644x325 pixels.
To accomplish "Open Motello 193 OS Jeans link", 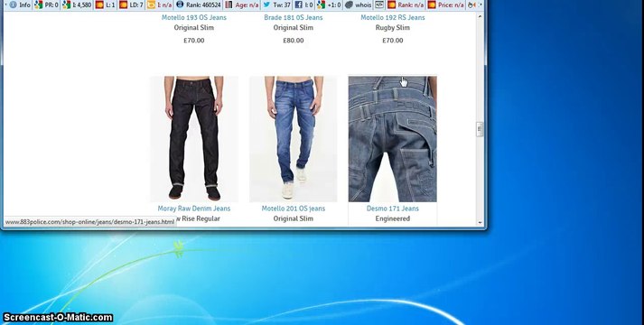I will (x=194, y=17).
